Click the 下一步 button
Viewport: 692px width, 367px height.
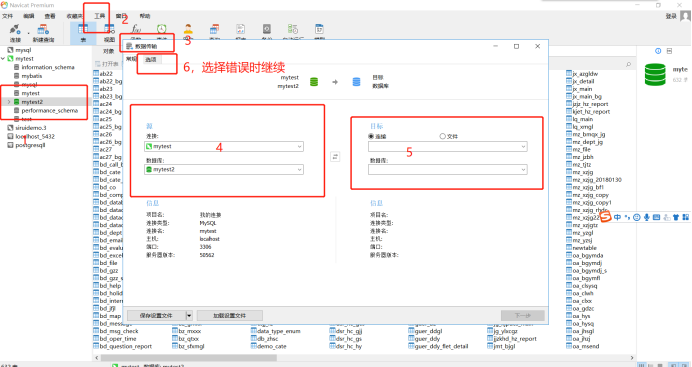tap(523, 315)
